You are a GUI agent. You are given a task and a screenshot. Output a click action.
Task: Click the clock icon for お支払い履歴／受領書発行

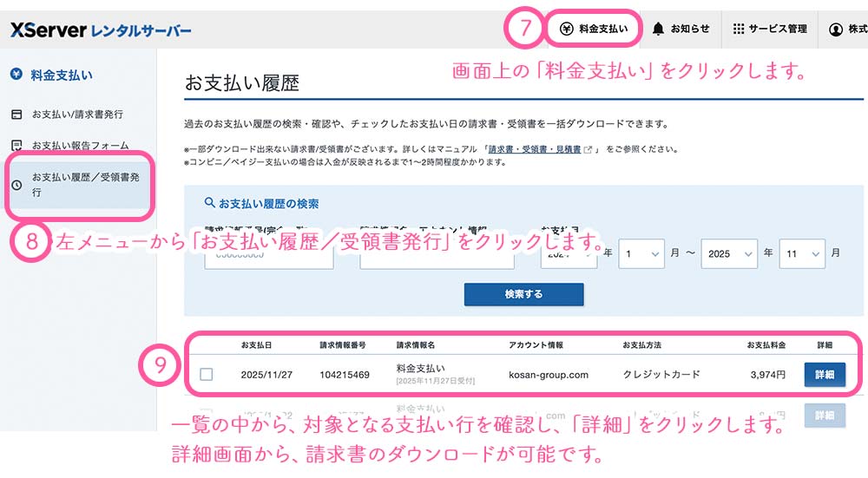[x=16, y=185]
